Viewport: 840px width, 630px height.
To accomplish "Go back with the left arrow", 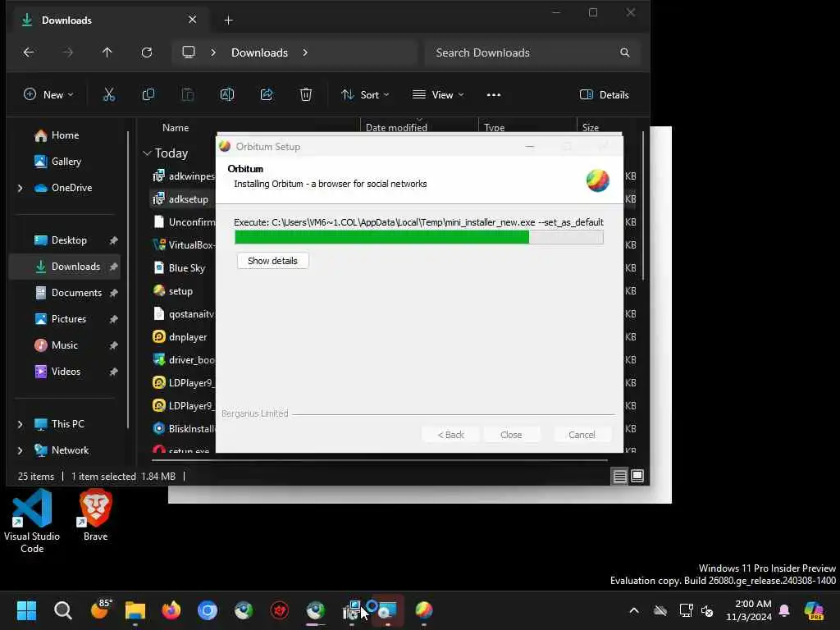I will click(x=29, y=52).
